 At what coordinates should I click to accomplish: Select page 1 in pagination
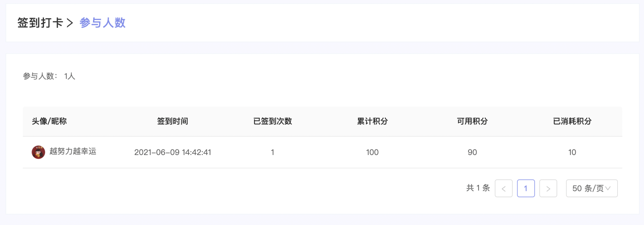point(526,189)
